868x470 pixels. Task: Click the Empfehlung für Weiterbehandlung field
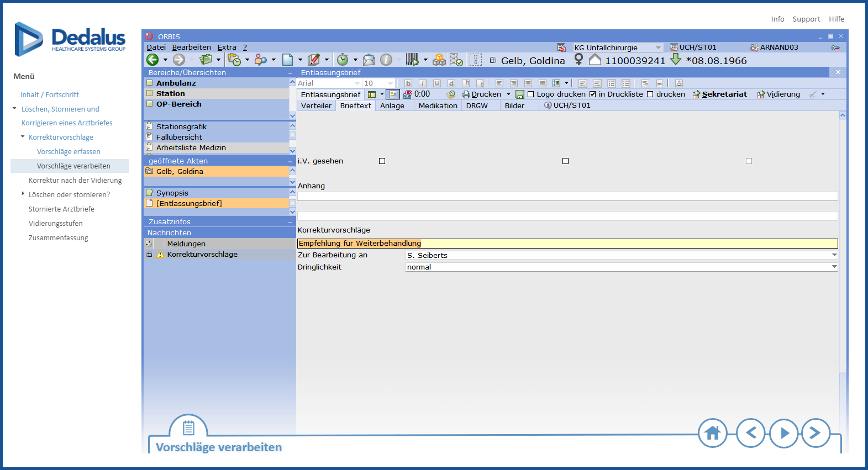567,244
